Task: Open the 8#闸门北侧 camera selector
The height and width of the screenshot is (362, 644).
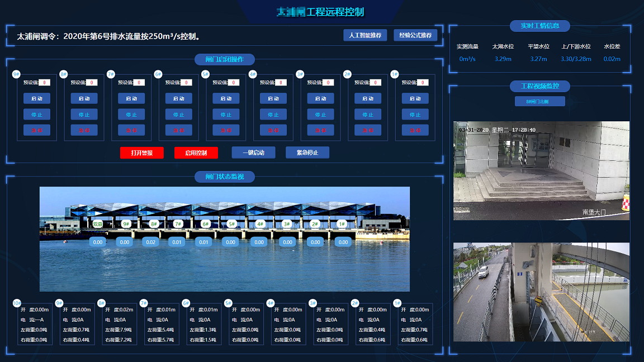Action: pos(539,101)
